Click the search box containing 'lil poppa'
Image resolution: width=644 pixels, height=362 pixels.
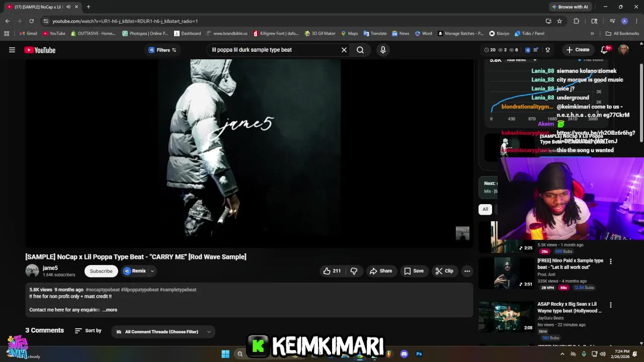point(275,50)
